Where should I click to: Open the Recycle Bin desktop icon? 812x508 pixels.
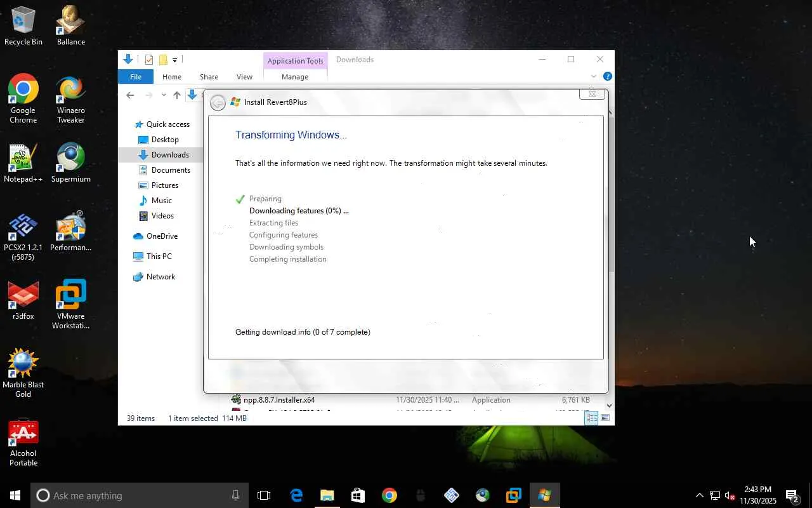pyautogui.click(x=23, y=26)
